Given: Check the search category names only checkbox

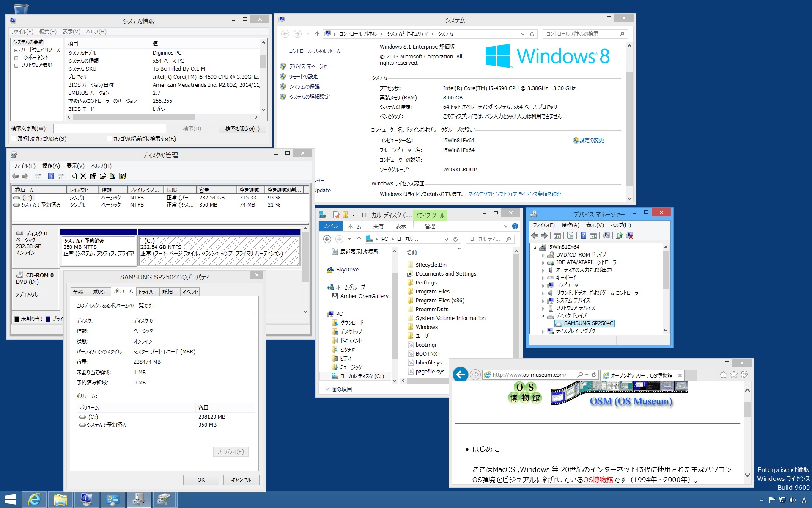Looking at the screenshot, I should [x=110, y=139].
